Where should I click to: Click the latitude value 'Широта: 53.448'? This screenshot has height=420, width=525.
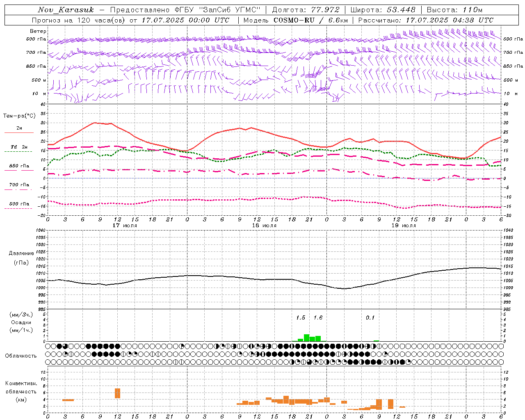click(383, 10)
